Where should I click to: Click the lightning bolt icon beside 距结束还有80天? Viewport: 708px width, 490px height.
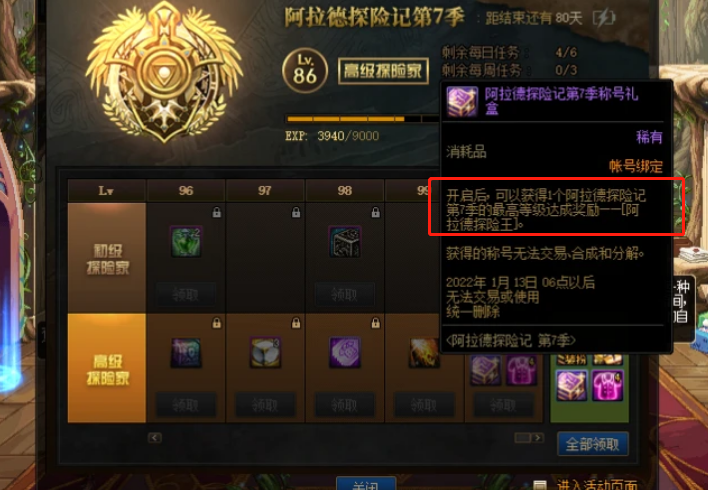coord(604,18)
